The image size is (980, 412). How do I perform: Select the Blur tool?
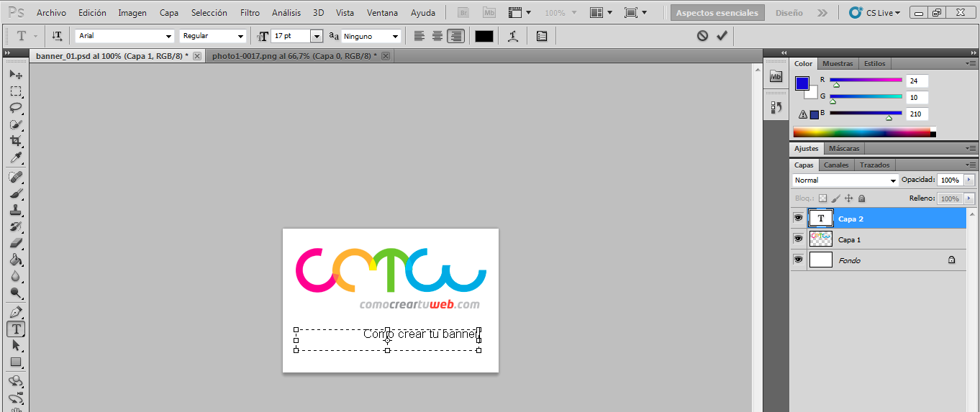[16, 276]
